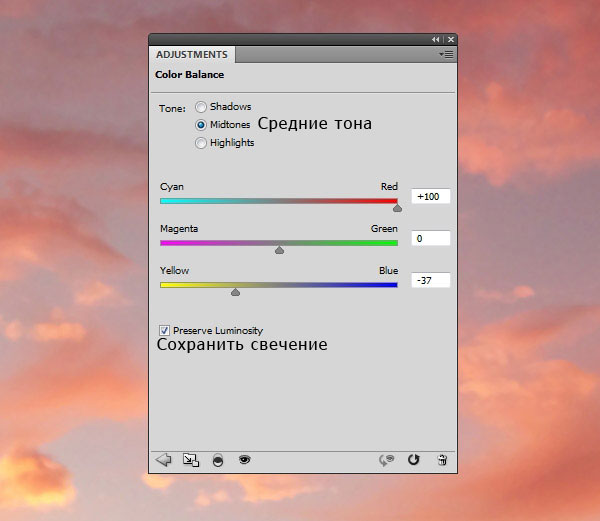Image resolution: width=600 pixels, height=521 pixels.
Task: Click the Yellow-Blue slider handle
Action: [235, 292]
